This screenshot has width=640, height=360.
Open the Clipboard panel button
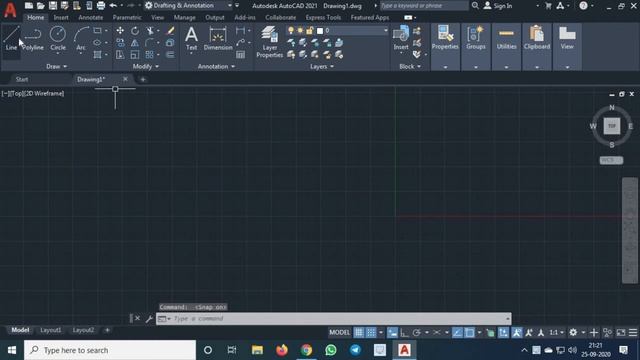pyautogui.click(x=537, y=47)
